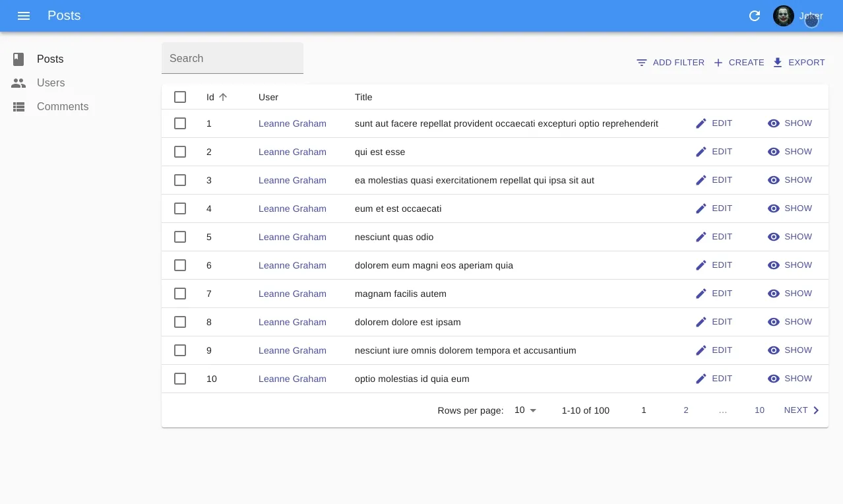Check the checkbox for post 1
This screenshot has width=843, height=504.
click(x=180, y=123)
